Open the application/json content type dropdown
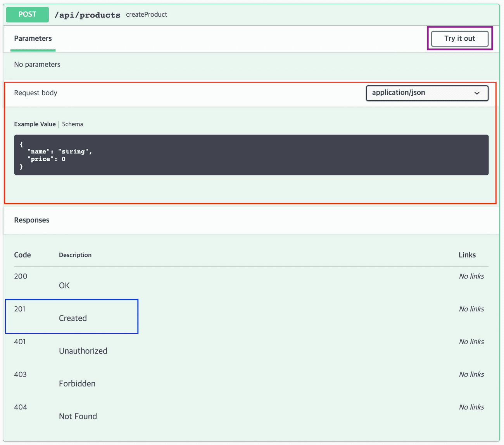This screenshot has height=445, width=504. [x=427, y=93]
